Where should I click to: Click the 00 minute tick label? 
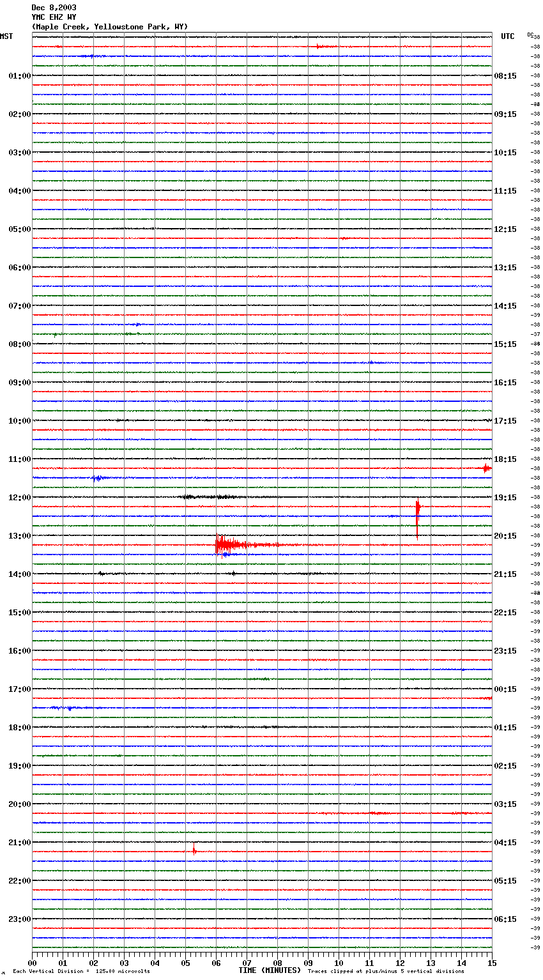click(x=33, y=963)
